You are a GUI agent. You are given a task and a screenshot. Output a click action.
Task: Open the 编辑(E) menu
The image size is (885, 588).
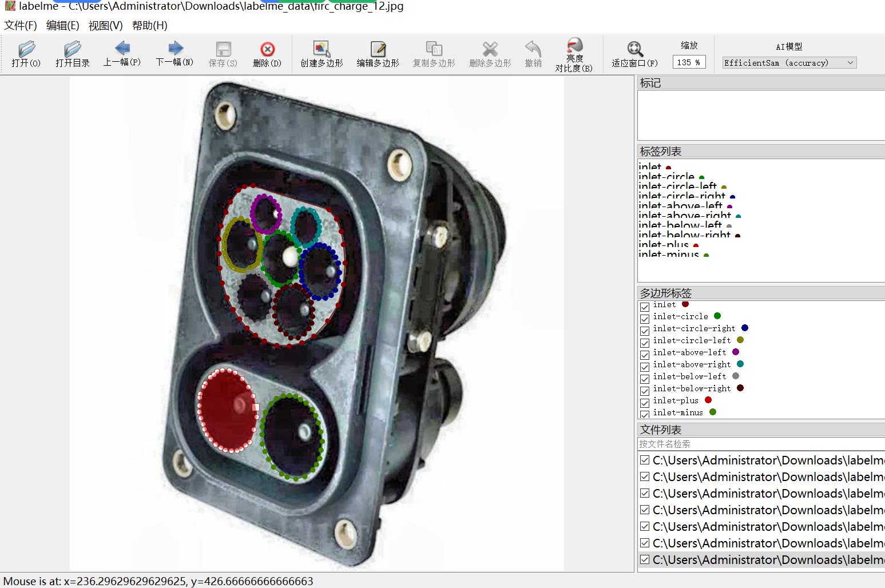click(62, 26)
